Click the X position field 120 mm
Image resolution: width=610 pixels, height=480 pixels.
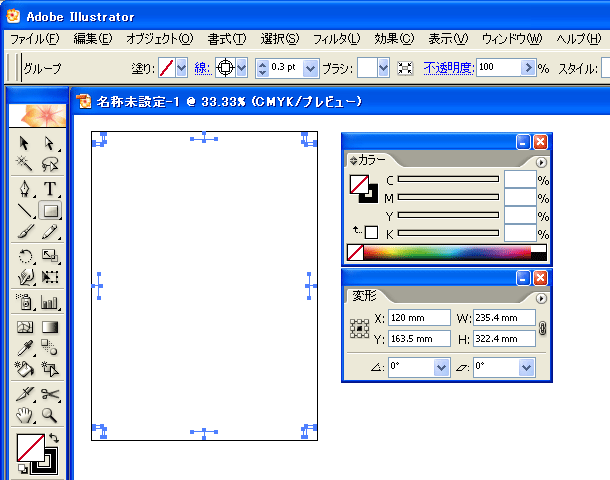tap(419, 318)
